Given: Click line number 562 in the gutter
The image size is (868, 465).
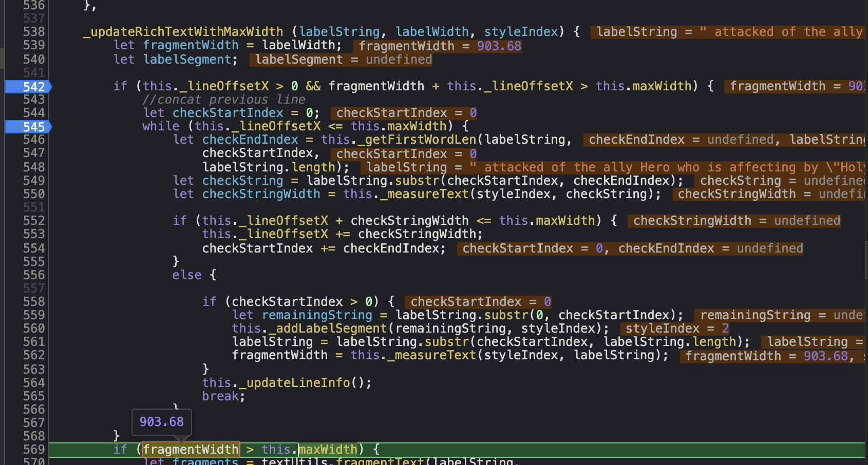Looking at the screenshot, I should click(x=34, y=355).
